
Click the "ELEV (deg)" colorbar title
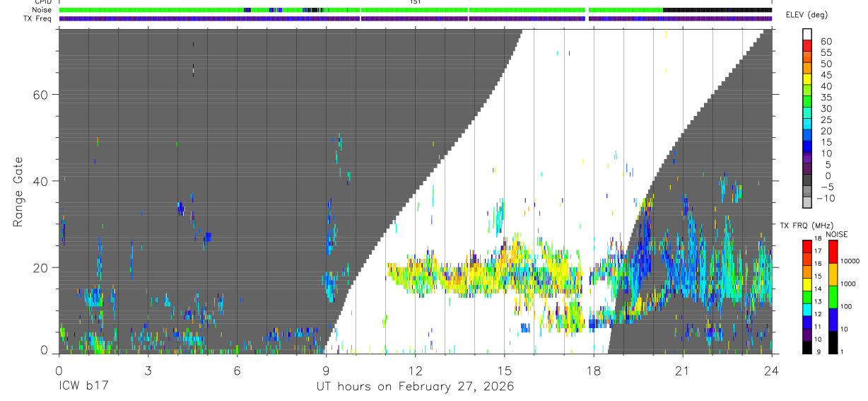coord(807,14)
